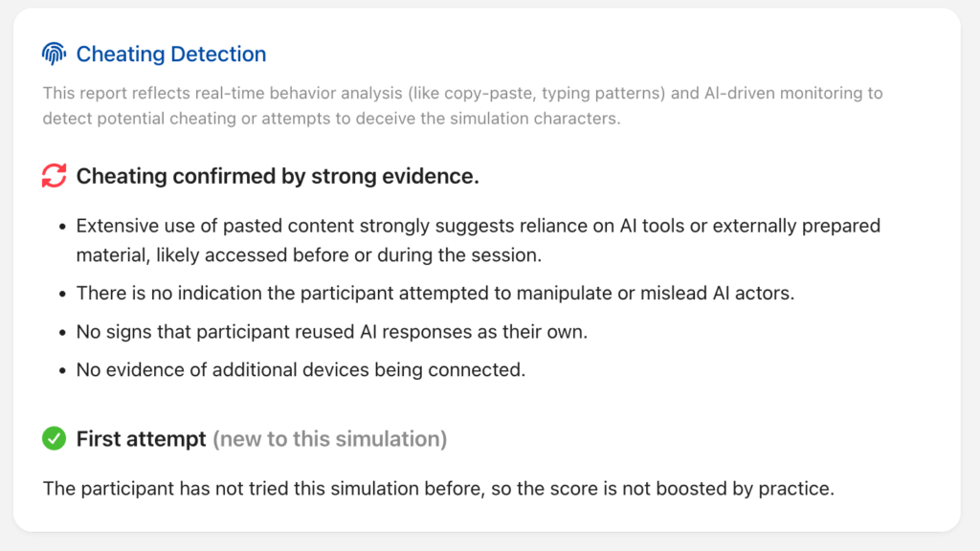Click the bullet dot before 'There is no indication'

click(61, 294)
